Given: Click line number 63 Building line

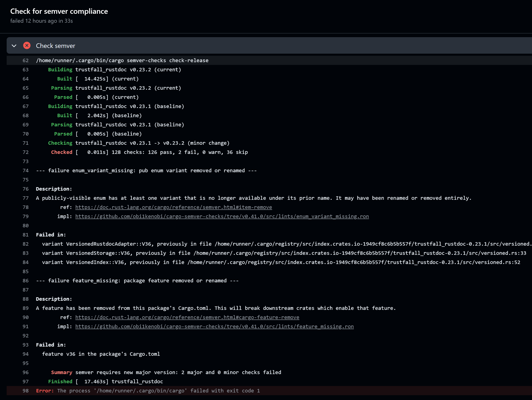Looking at the screenshot, I should tap(25, 70).
